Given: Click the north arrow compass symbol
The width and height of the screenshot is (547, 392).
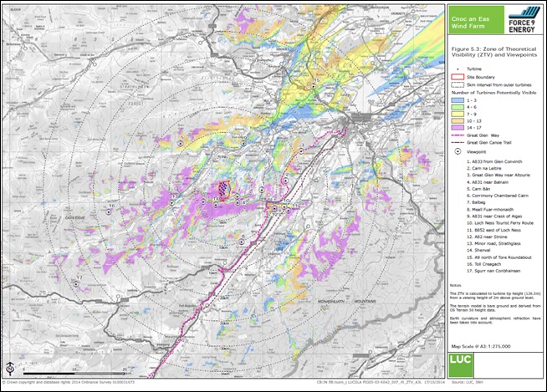Looking at the screenshot, I should click(11, 369).
